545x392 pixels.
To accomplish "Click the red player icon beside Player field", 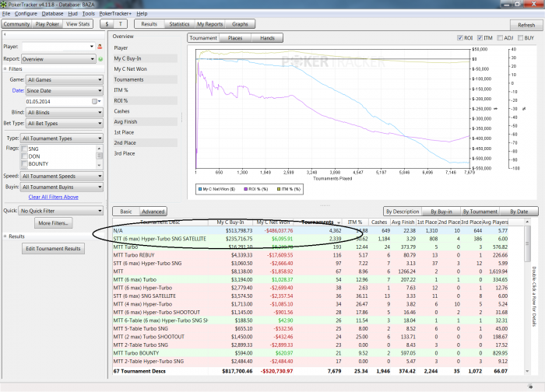I will click(100, 47).
